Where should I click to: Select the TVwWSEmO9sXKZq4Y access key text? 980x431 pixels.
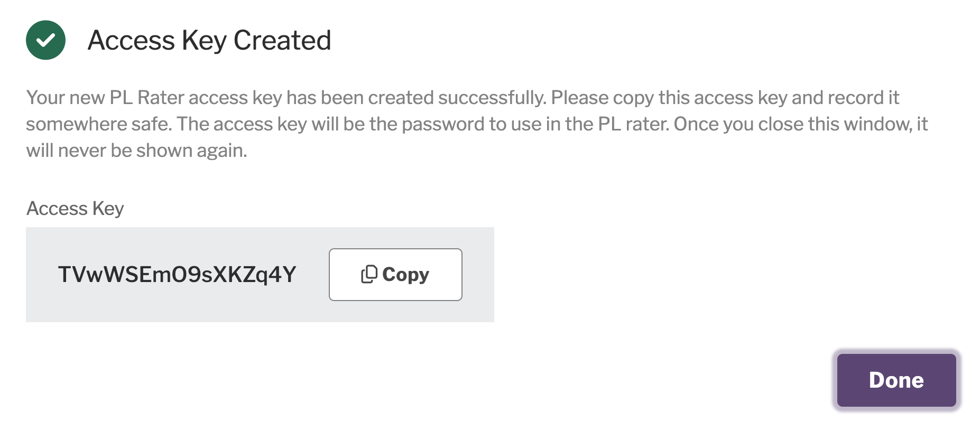177,275
